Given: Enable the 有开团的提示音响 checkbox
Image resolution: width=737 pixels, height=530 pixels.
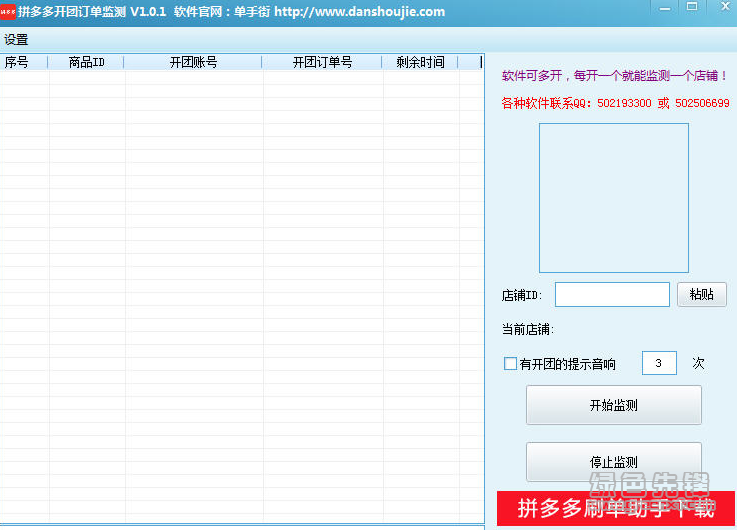Looking at the screenshot, I should [x=510, y=364].
